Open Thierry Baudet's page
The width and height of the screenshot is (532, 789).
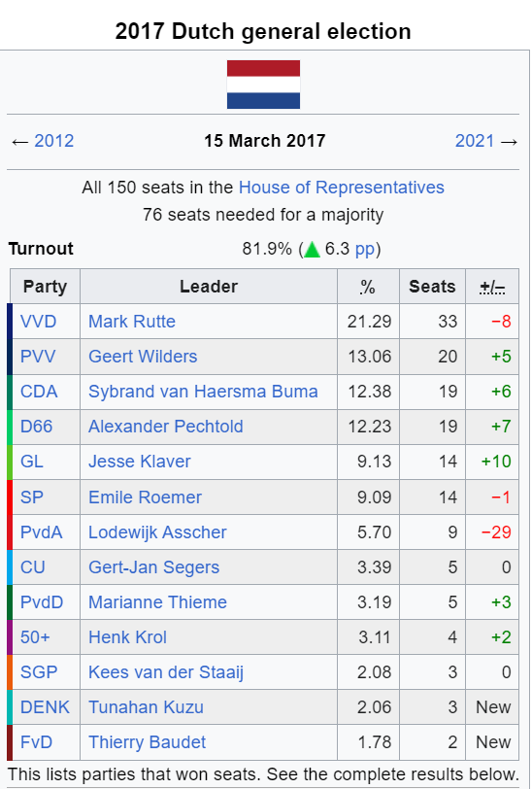pyautogui.click(x=147, y=742)
